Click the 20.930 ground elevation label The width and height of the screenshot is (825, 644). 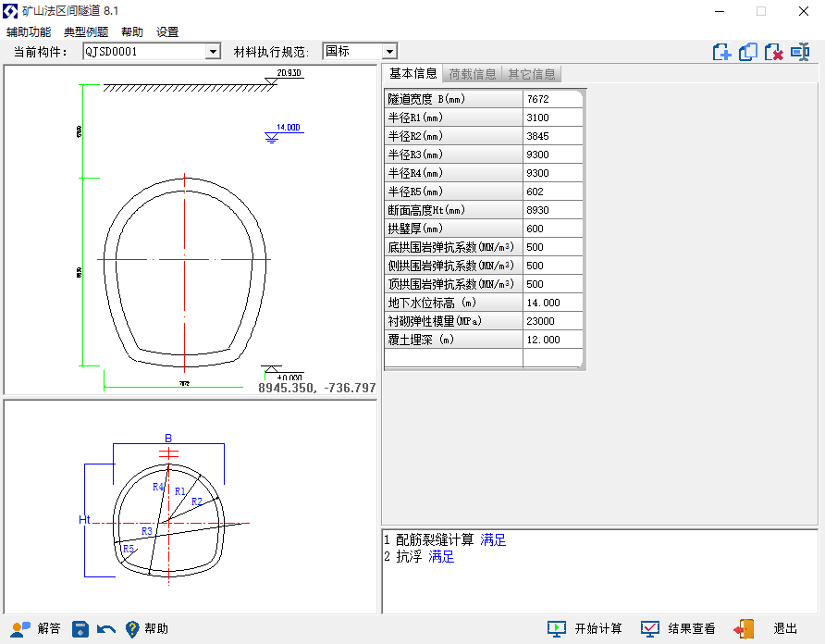[289, 73]
